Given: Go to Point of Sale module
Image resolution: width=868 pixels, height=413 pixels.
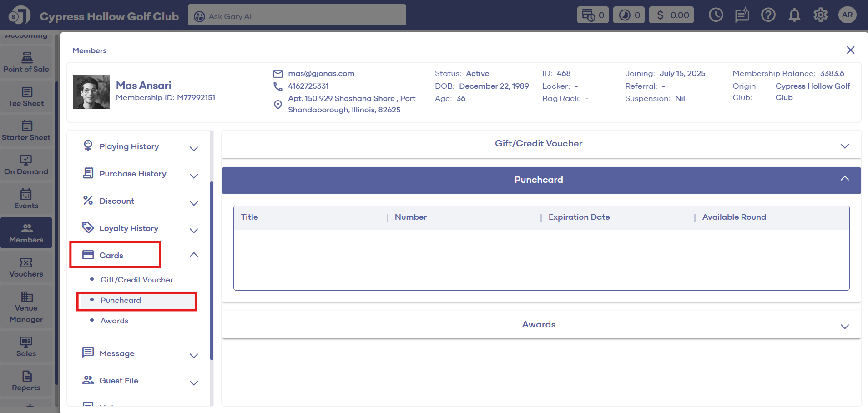Looking at the screenshot, I should (26, 63).
